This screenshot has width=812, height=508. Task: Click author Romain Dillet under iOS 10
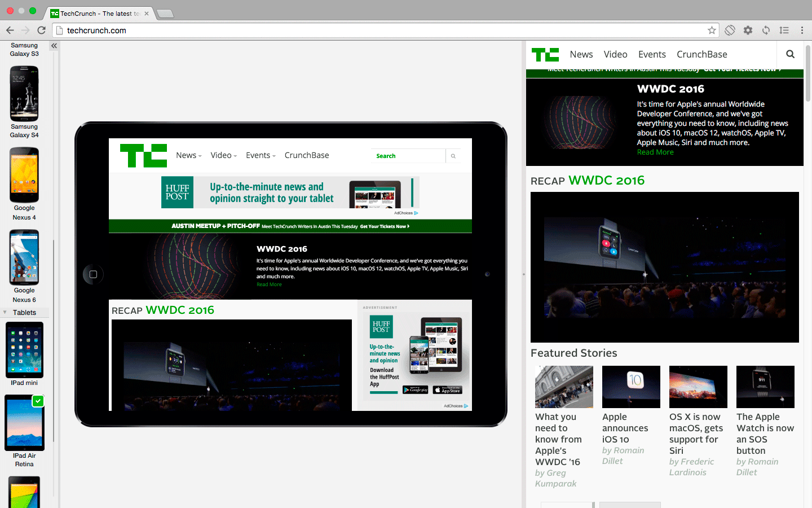623,456
